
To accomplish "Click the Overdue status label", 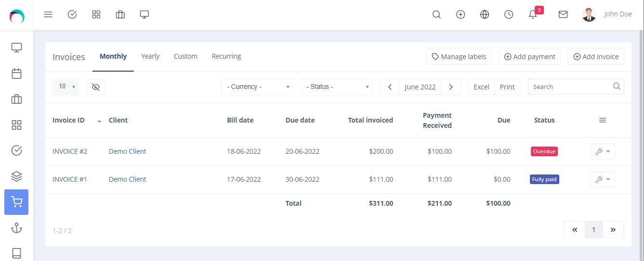I will tap(544, 151).
